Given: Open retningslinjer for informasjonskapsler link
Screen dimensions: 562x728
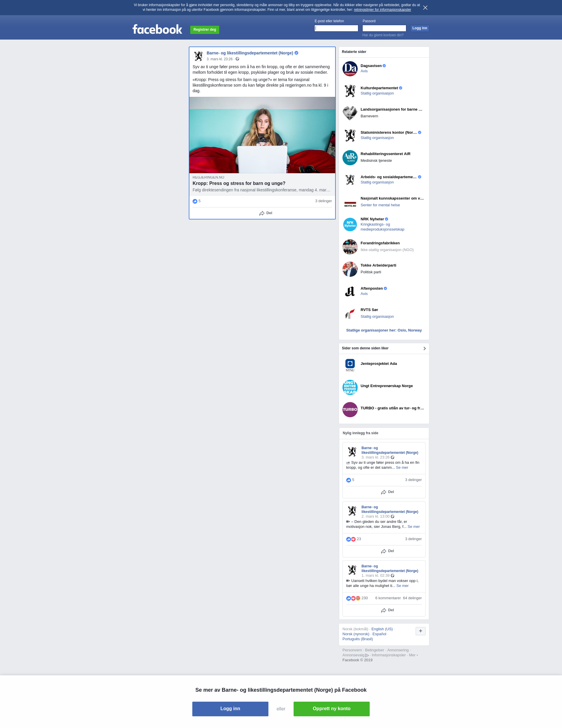Looking at the screenshot, I should click(382, 10).
